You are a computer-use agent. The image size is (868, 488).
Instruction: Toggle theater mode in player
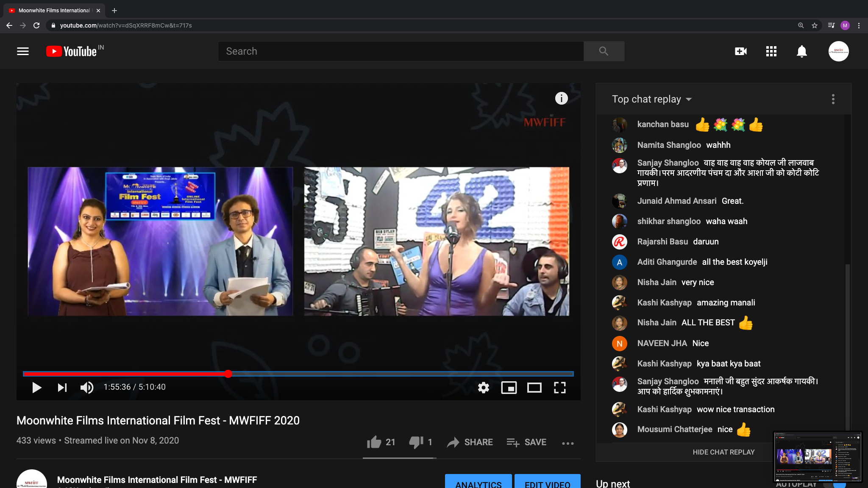(534, 387)
